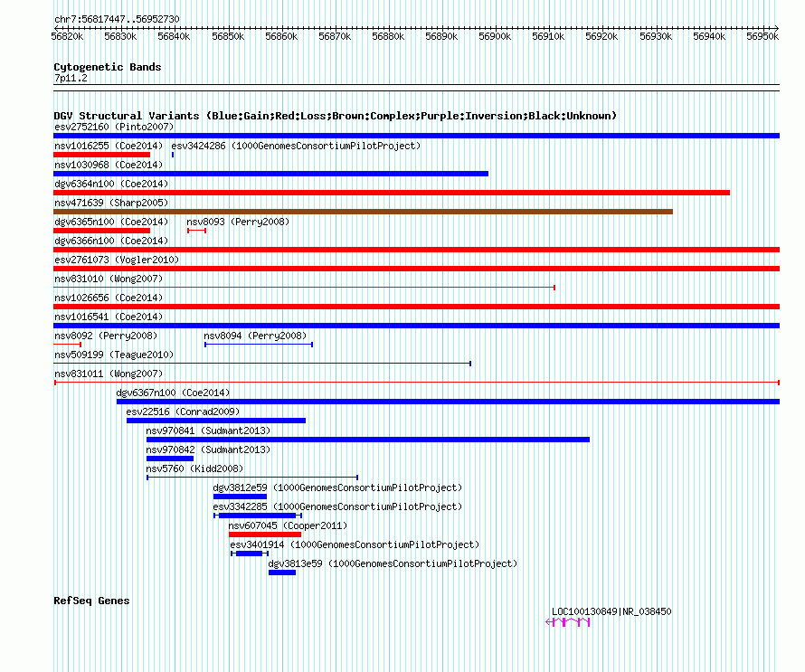Click nsv1026656 (Coe2014) label

(109, 298)
